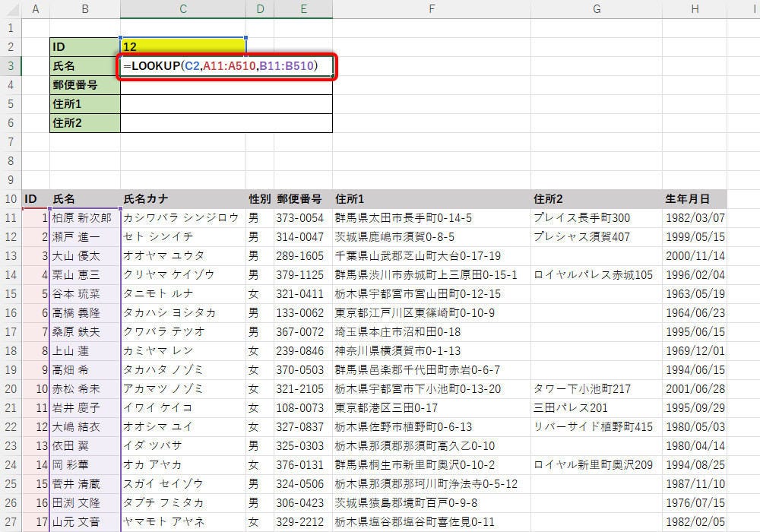Click the address cell 東京都港区三田0-17
This screenshot has height=532, width=760.
pyautogui.click(x=431, y=407)
